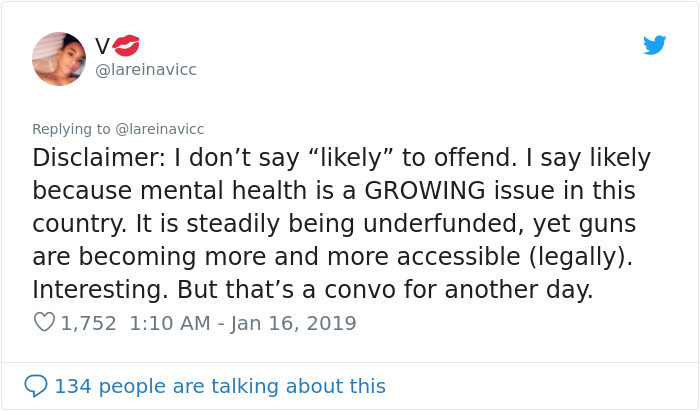Viewport: 700px width, 411px height.
Task: Click the red lips emoji beside V
Action: click(126, 46)
